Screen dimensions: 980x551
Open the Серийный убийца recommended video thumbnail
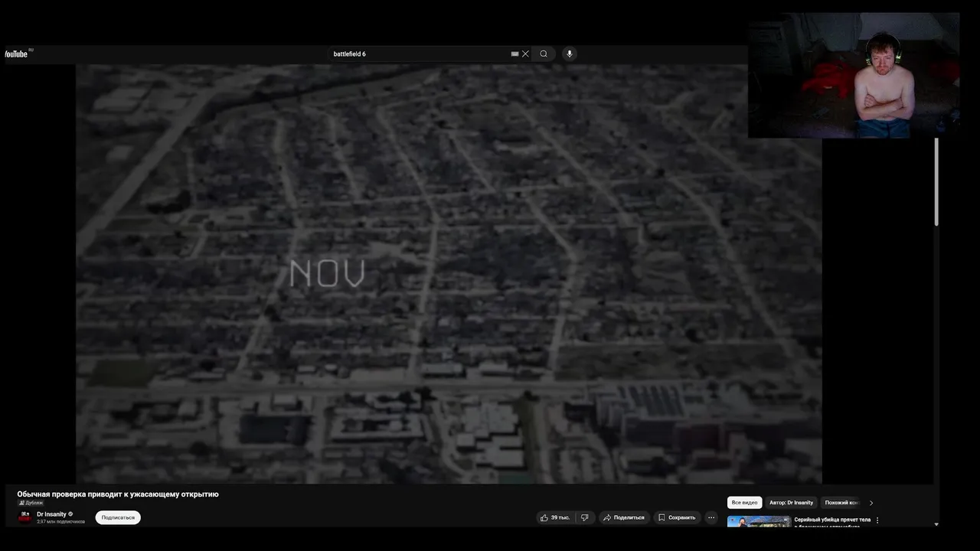pos(759,522)
